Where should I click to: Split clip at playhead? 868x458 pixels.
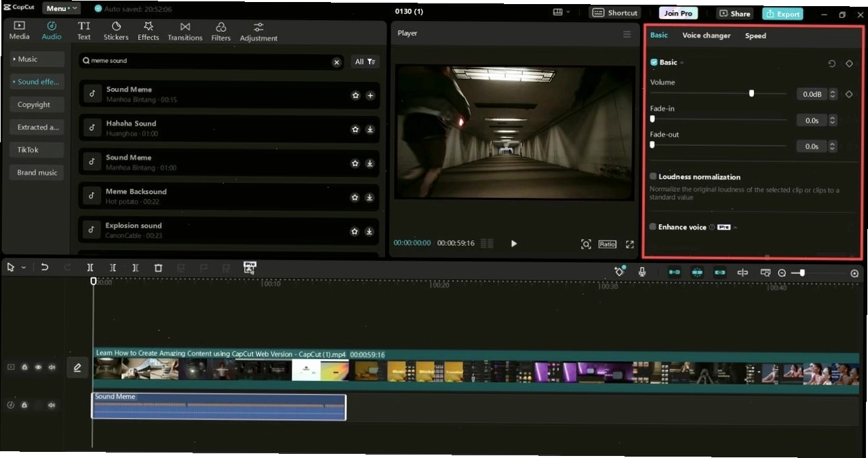pyautogui.click(x=90, y=268)
